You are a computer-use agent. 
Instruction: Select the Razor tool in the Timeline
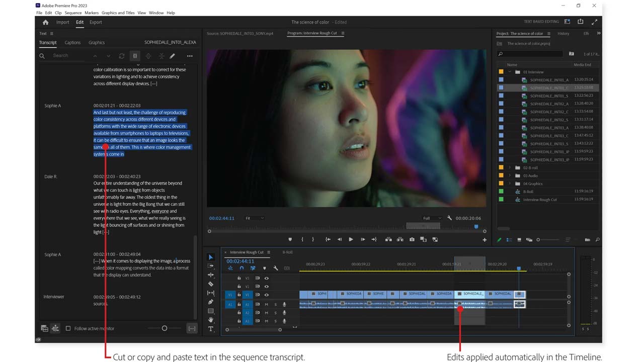(x=210, y=285)
